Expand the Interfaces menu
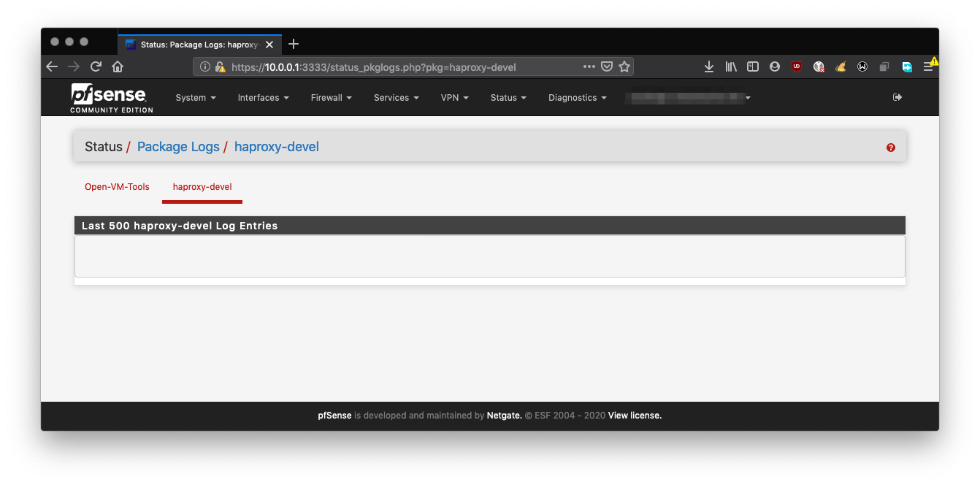The image size is (980, 485). coord(264,97)
